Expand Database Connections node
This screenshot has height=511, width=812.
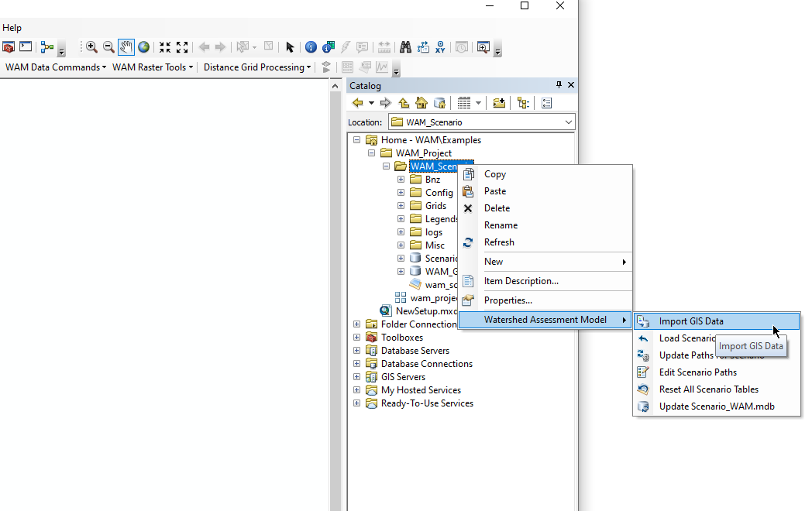[357, 363]
